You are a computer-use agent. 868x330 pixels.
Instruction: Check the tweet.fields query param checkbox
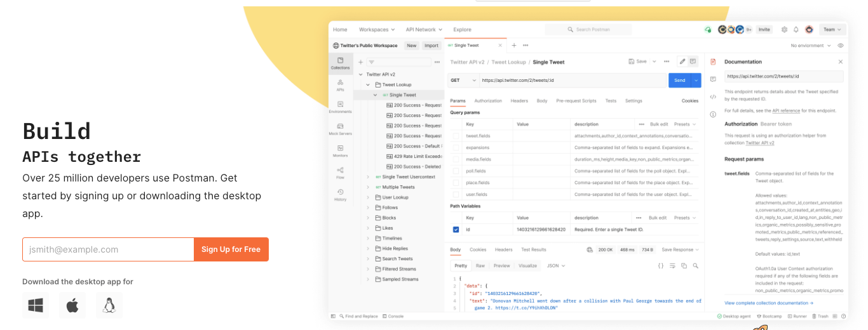coord(456,136)
